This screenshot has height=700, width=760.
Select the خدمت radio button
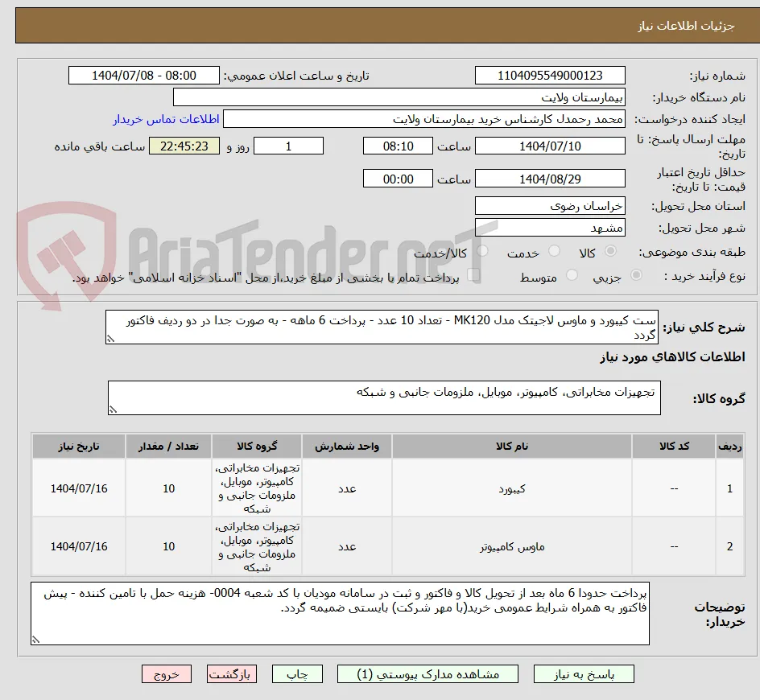point(554,251)
